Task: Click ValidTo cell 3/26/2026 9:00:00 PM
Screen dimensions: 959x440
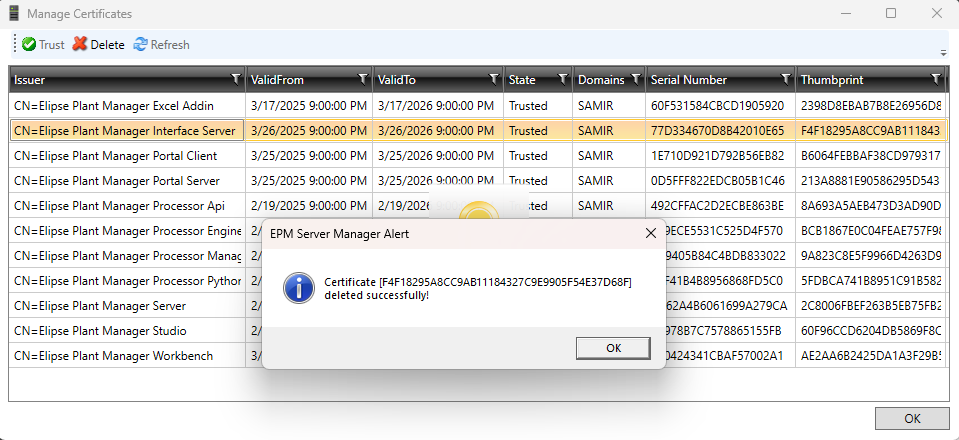Action: tap(436, 131)
